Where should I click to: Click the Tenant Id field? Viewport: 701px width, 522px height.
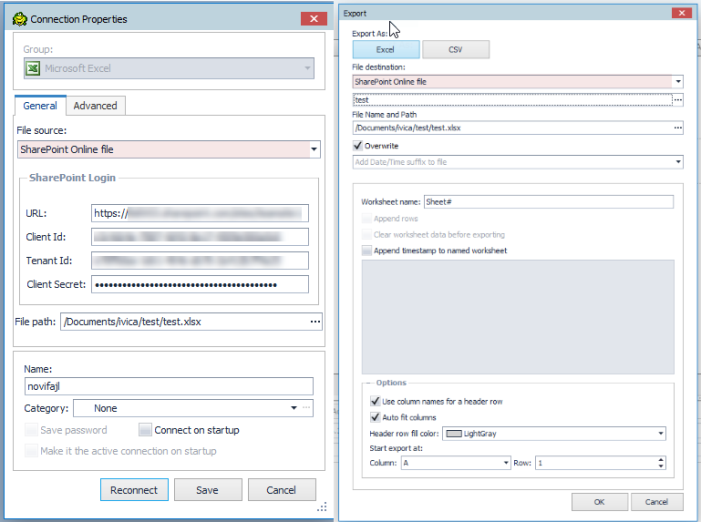(x=200, y=261)
